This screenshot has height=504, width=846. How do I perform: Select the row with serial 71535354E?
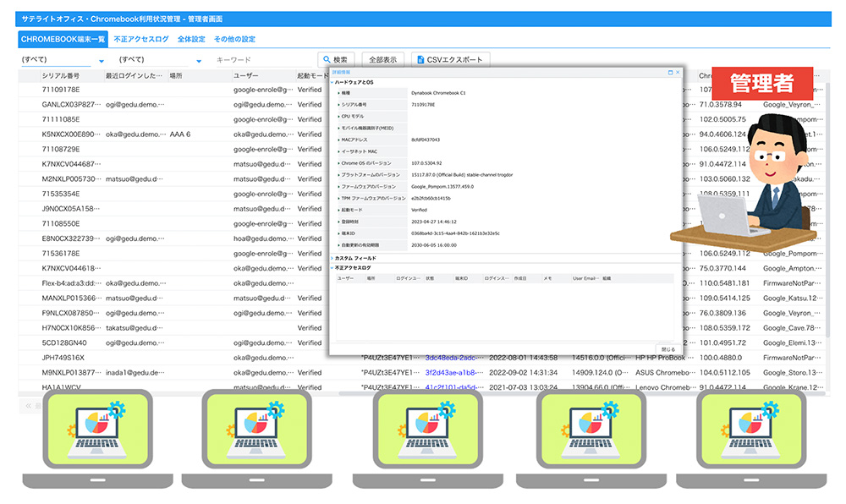click(x=60, y=194)
